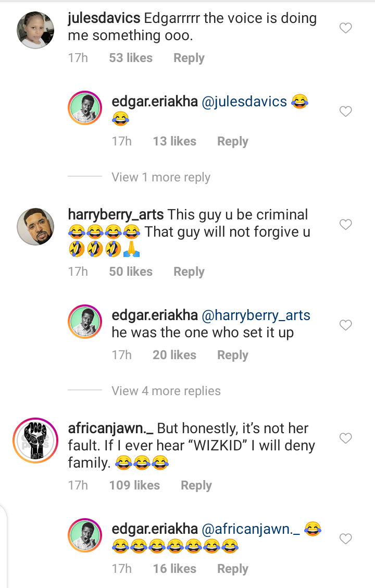This screenshot has width=375, height=588.
Task: Open the @africanjawn._ mention link
Action: click(251, 529)
